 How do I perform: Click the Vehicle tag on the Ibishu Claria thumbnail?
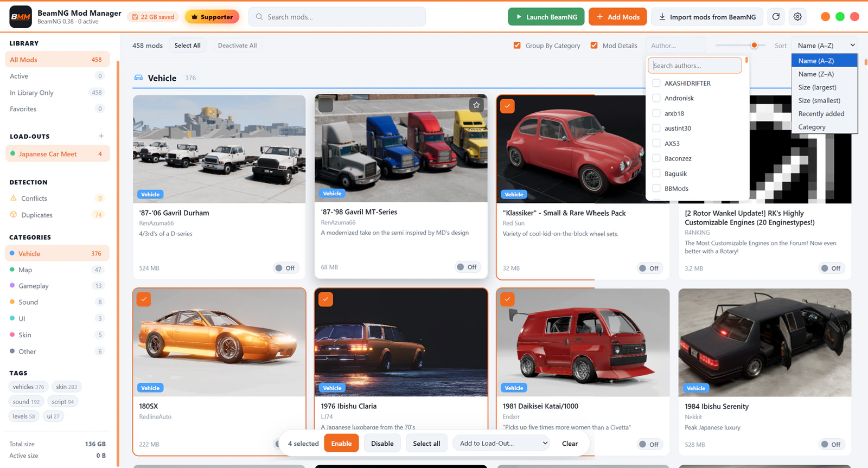pyautogui.click(x=332, y=388)
